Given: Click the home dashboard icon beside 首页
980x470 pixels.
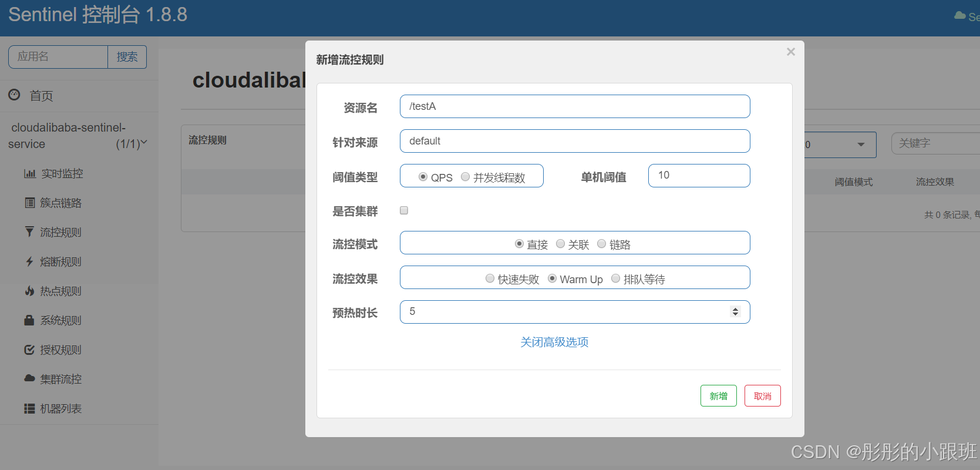Looking at the screenshot, I should pyautogui.click(x=14, y=95).
